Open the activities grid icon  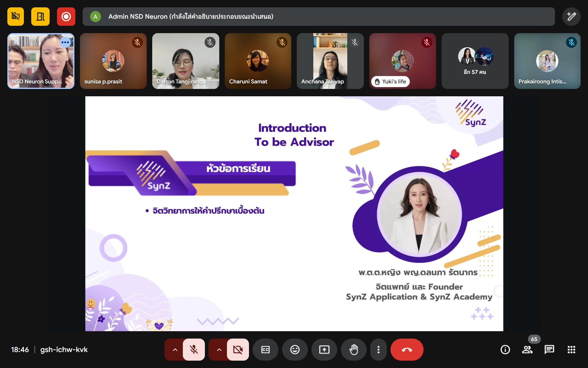point(571,350)
